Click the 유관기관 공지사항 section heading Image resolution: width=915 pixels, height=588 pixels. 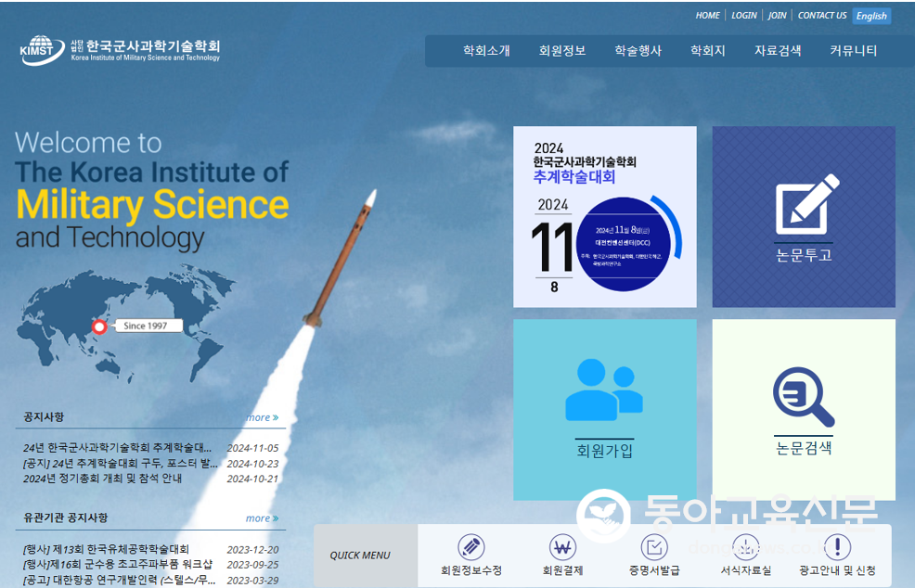(x=65, y=518)
